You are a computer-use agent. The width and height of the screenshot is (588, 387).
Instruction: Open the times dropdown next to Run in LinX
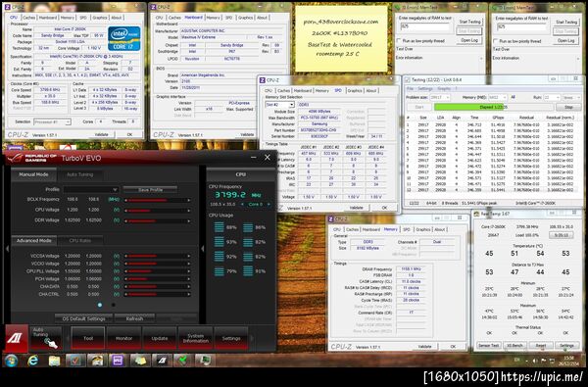click(x=571, y=98)
